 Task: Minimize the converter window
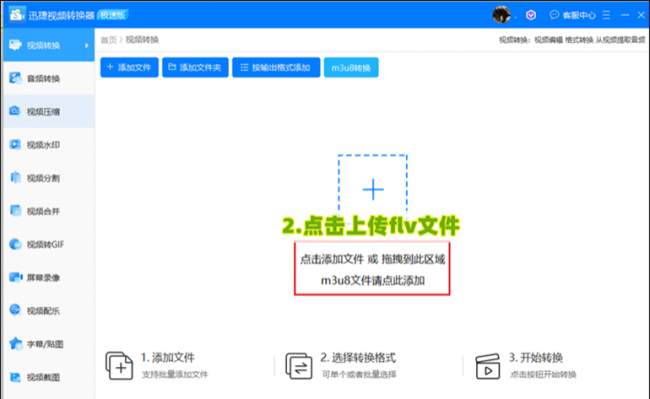(x=625, y=15)
